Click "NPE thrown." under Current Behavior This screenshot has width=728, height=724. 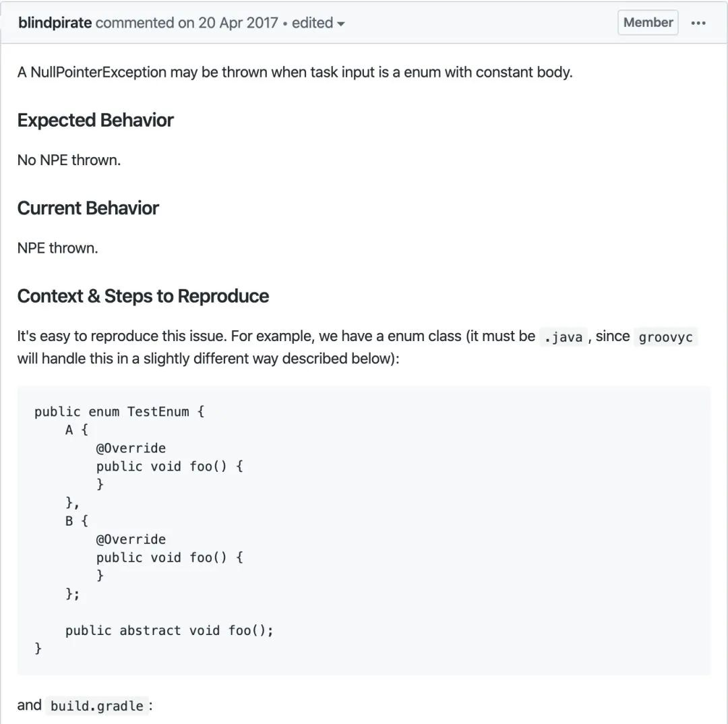pyautogui.click(x=57, y=249)
